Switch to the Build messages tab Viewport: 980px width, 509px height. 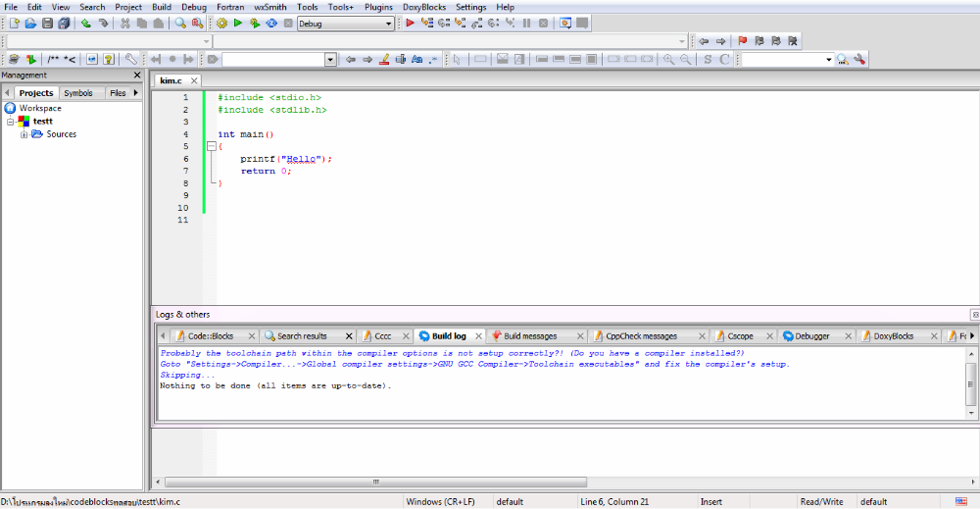(x=530, y=335)
